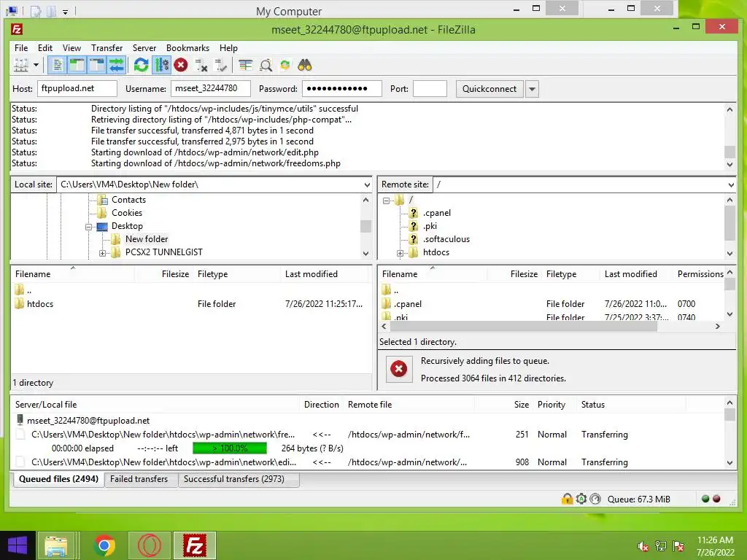Open the Site Manager icon
The width and height of the screenshot is (747, 560).
pyautogui.click(x=20, y=65)
